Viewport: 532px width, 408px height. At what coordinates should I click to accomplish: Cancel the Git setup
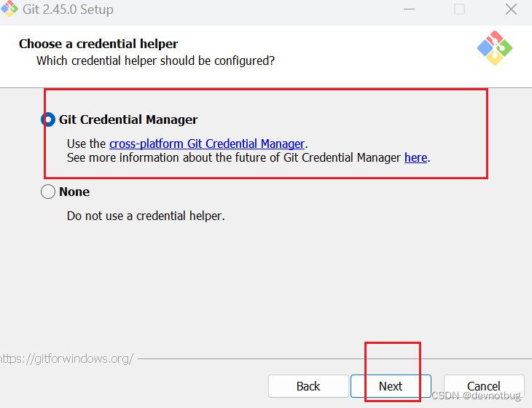pyautogui.click(x=484, y=386)
